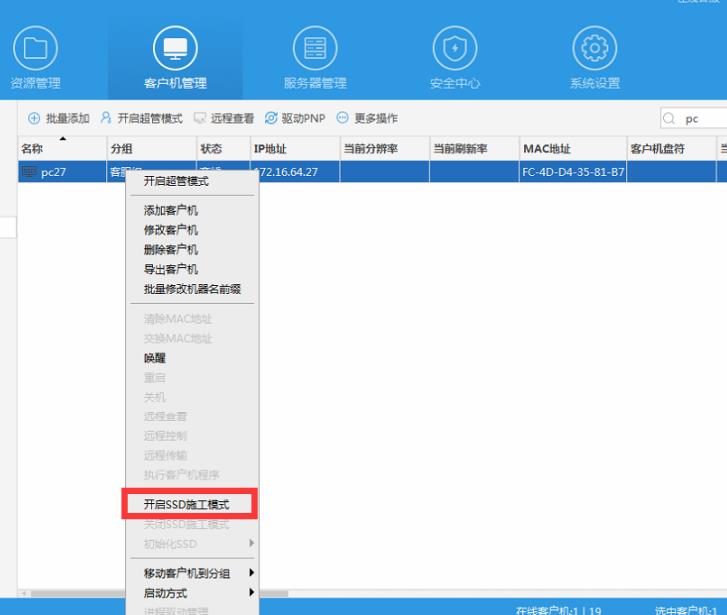
Task: Choose 删除客户机 from context menu
Action: 171,250
